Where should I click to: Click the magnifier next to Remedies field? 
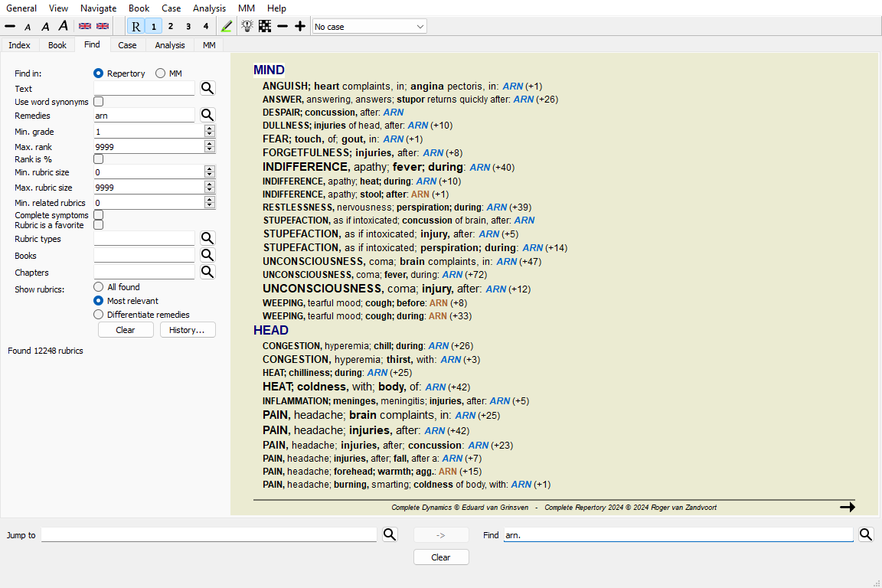pos(207,116)
